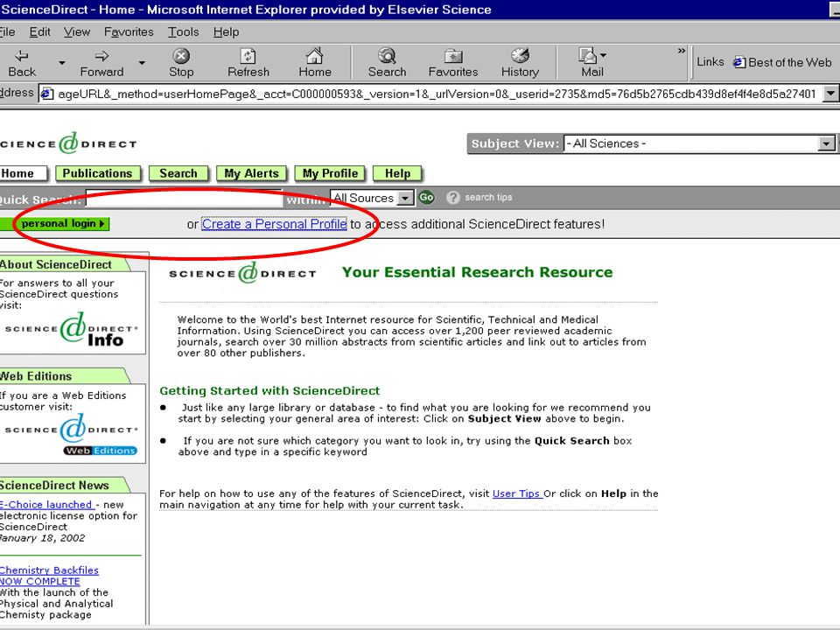
Task: Open the ScienceDirect Info logo link
Action: tap(71, 330)
